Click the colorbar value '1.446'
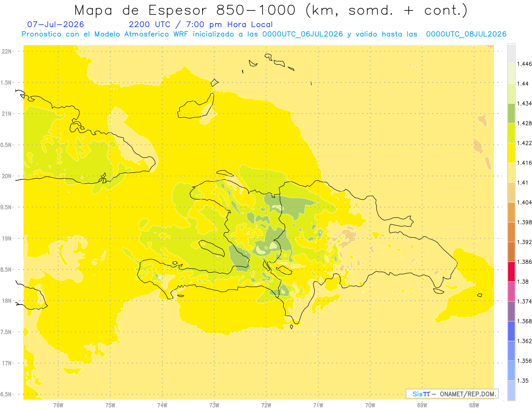Image resolution: width=532 pixels, height=411 pixels. pyautogui.click(x=524, y=64)
